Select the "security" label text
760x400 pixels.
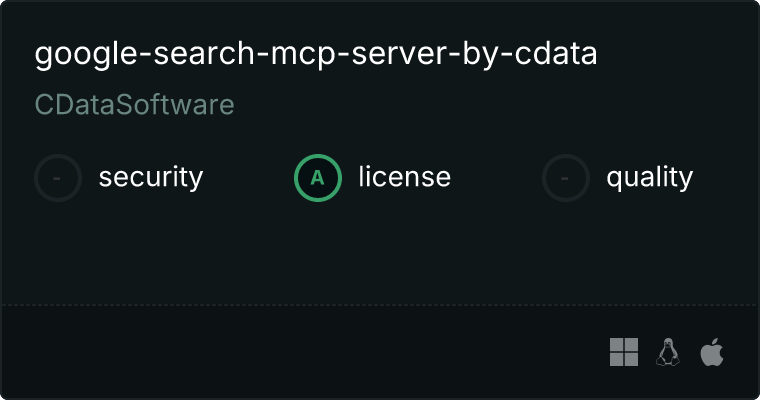[x=150, y=178]
